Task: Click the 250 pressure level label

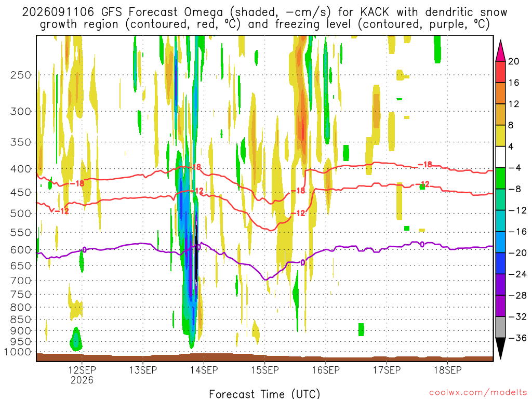Action: click(x=21, y=75)
